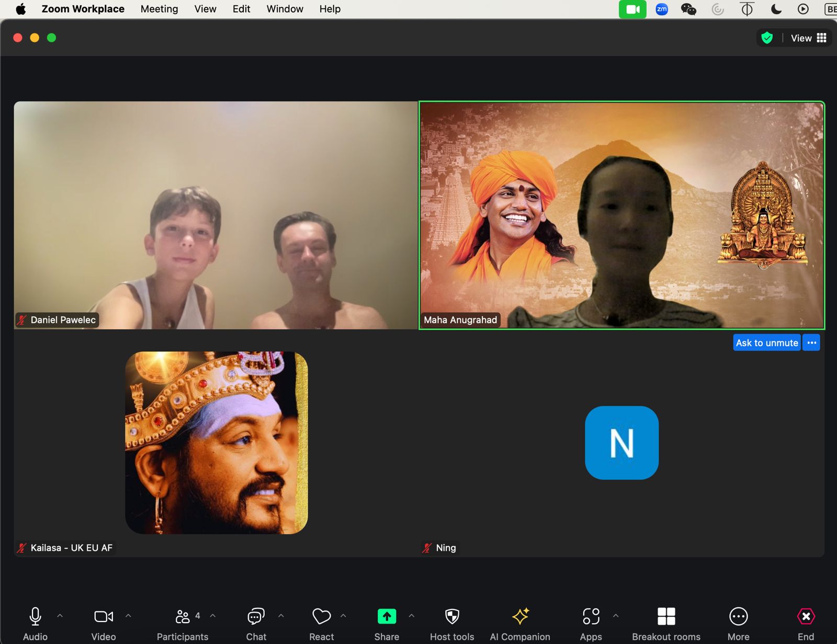837x644 pixels.
Task: Toggle the Participants panel
Action: pos(183,617)
